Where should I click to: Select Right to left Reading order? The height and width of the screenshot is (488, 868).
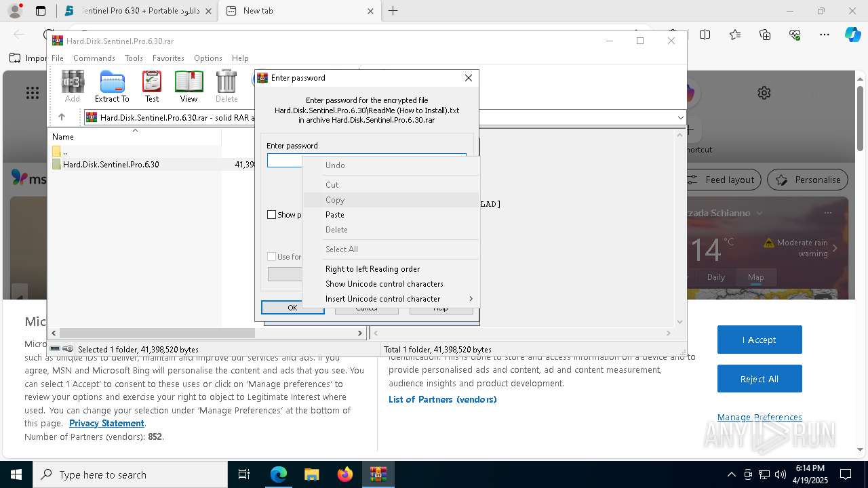[x=391, y=269]
